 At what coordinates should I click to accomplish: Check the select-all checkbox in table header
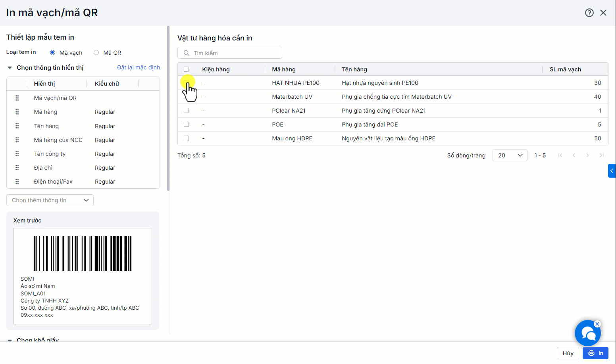coord(186,69)
